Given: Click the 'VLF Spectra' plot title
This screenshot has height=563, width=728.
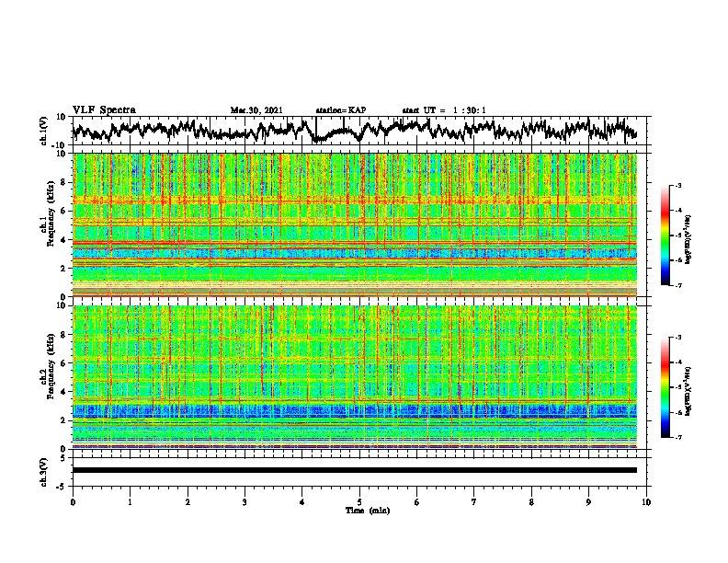Looking at the screenshot, I should 104,110.
